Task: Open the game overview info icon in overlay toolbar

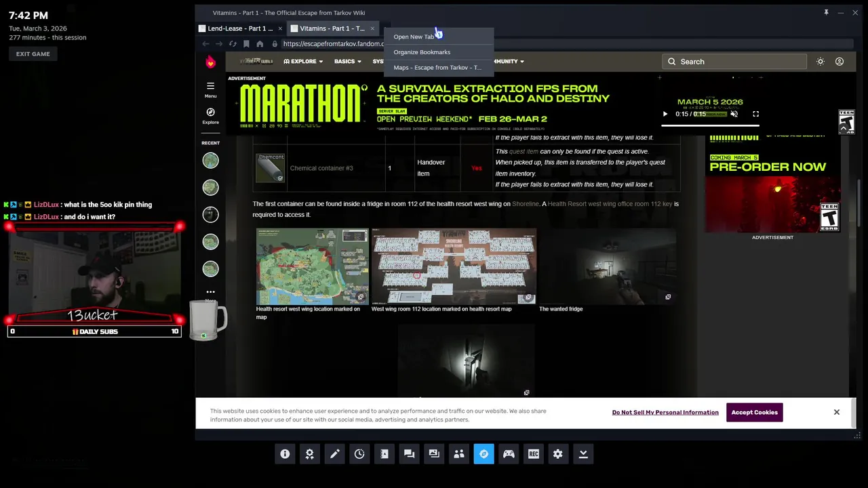Action: (x=285, y=454)
